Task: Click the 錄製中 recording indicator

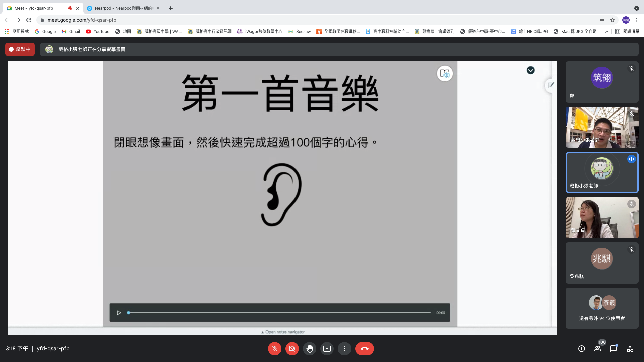Action: 20,49
